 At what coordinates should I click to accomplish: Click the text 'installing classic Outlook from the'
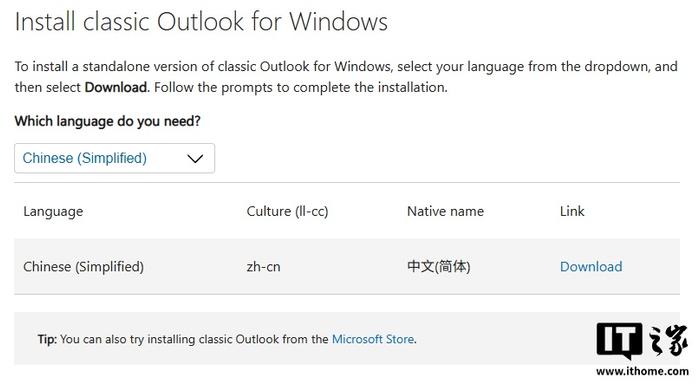pyautogui.click(x=238, y=339)
